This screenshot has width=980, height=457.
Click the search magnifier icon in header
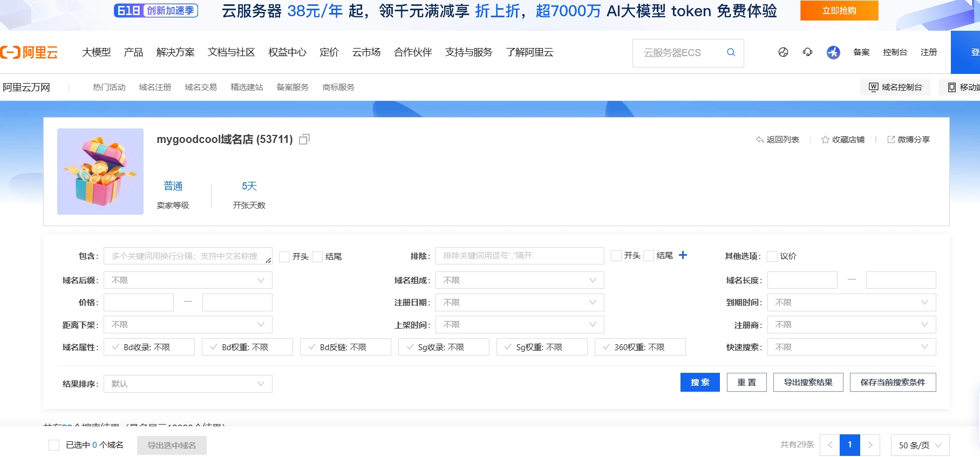click(731, 52)
